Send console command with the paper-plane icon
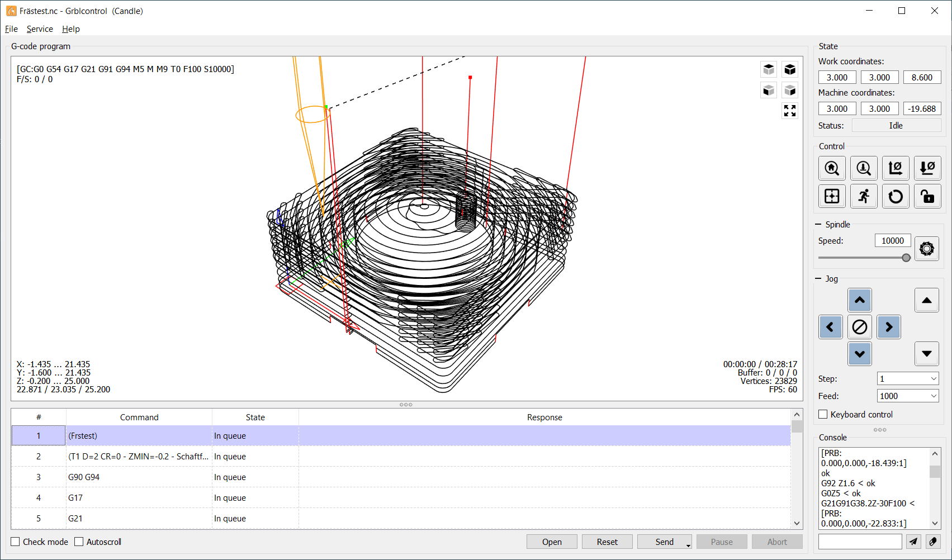 pos(913,542)
